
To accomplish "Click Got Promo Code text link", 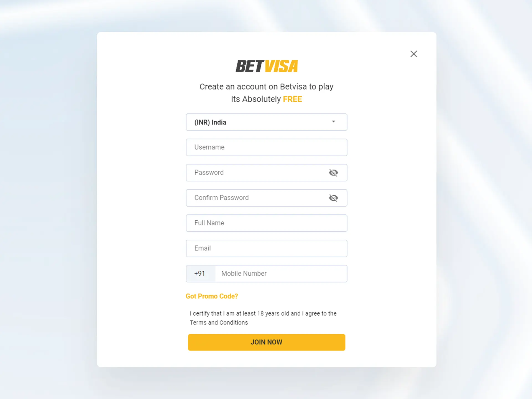I will 211,296.
